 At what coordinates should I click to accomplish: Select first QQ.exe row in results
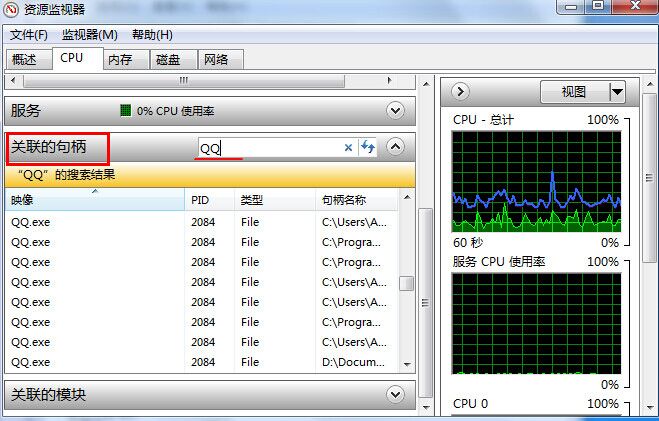(x=201, y=222)
